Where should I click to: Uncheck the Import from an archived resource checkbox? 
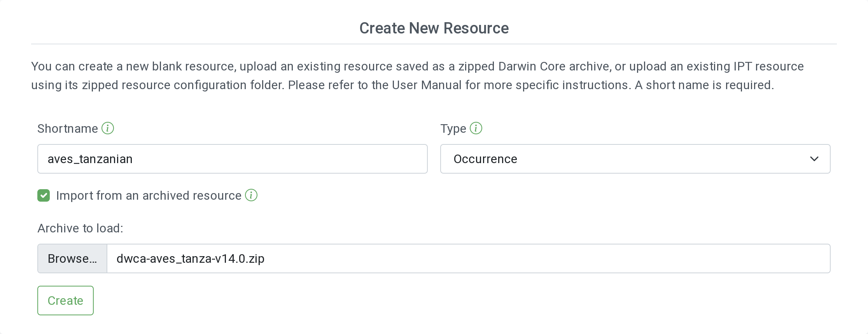[x=44, y=195]
